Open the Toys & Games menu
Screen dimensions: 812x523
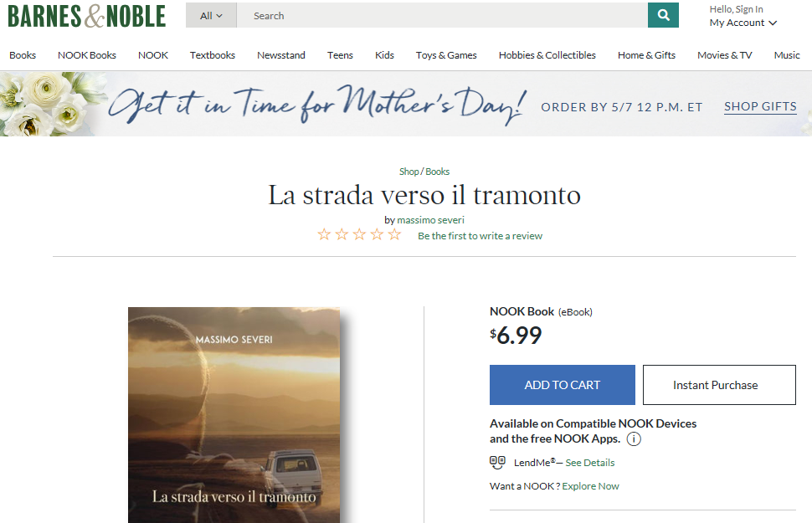[446, 55]
